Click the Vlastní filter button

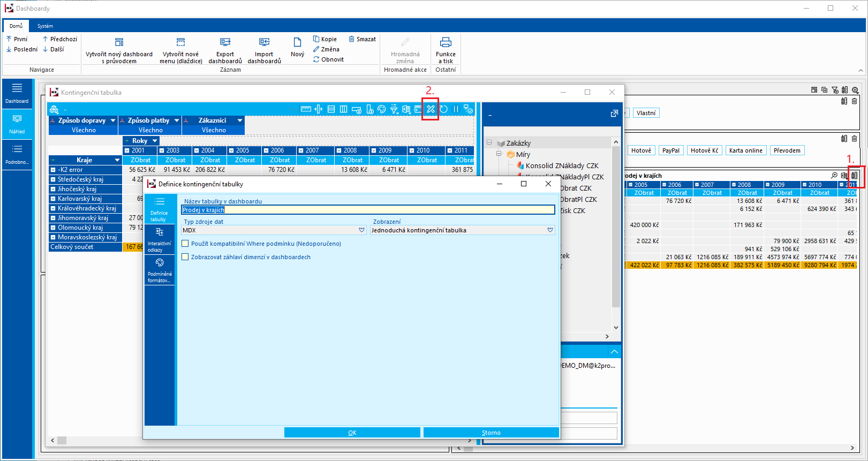(x=646, y=113)
